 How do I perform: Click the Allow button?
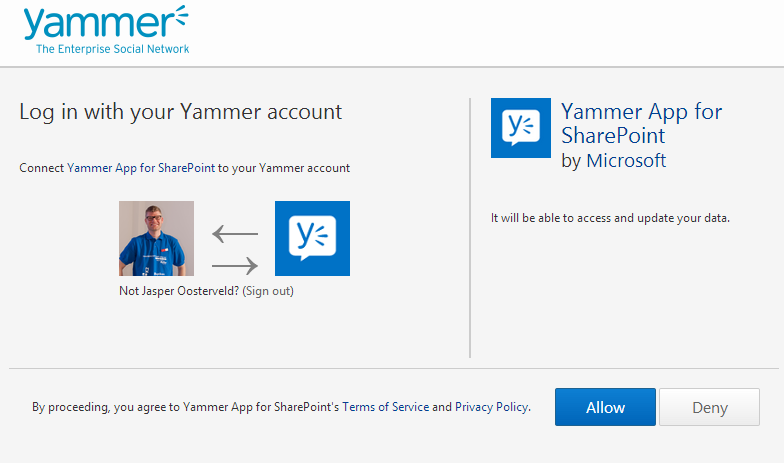point(606,407)
